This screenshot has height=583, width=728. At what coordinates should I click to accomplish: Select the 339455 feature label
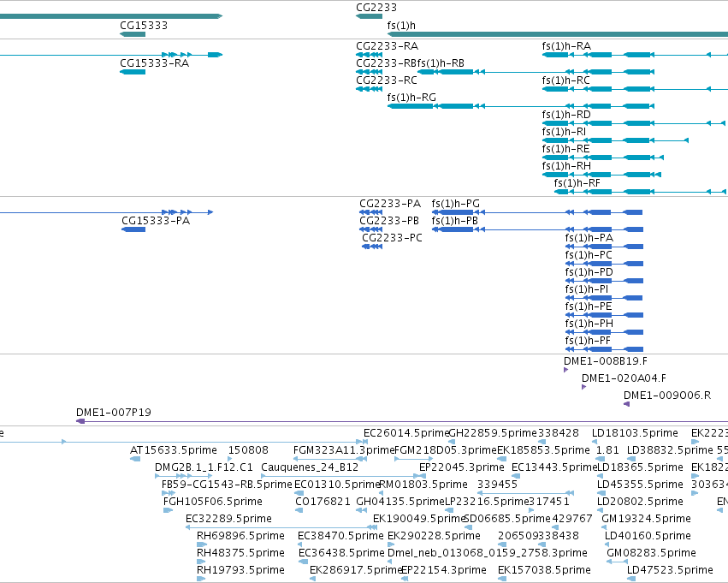[497, 485]
